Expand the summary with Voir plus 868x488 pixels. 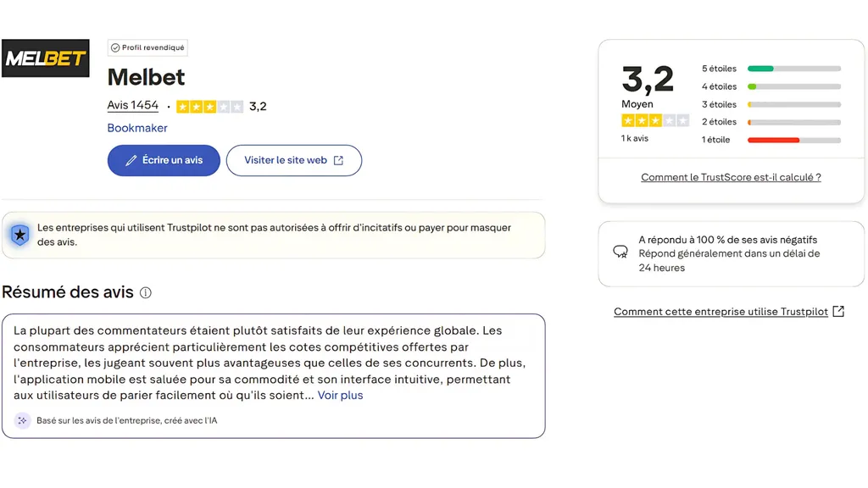coord(340,395)
